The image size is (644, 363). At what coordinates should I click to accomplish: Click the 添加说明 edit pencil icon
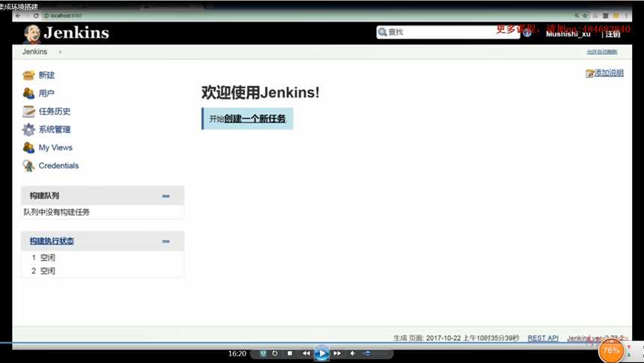590,73
